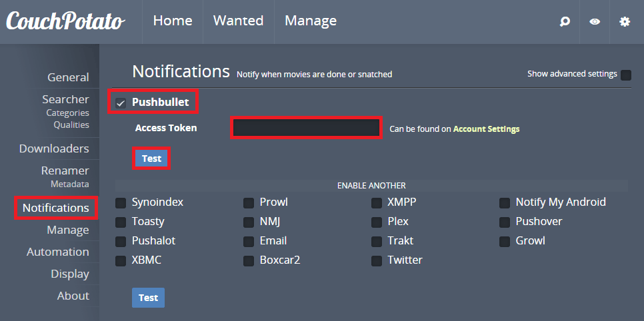Click the bottom Test button
644x321 pixels.
tap(148, 298)
